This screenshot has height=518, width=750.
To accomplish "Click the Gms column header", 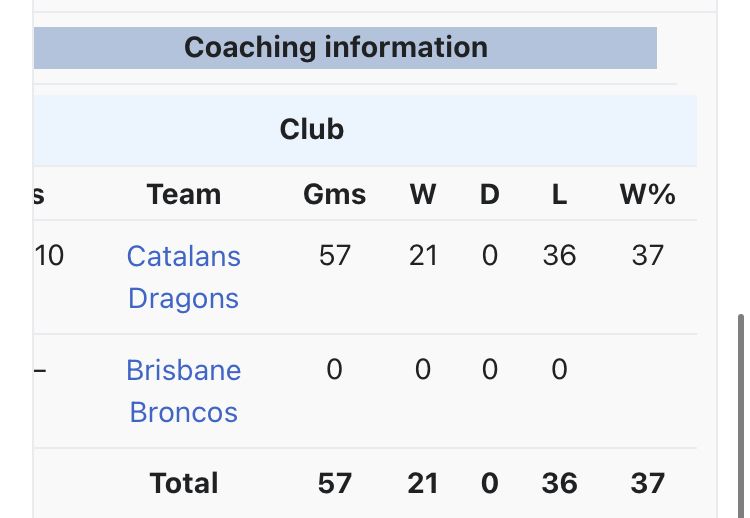I will coord(335,194).
